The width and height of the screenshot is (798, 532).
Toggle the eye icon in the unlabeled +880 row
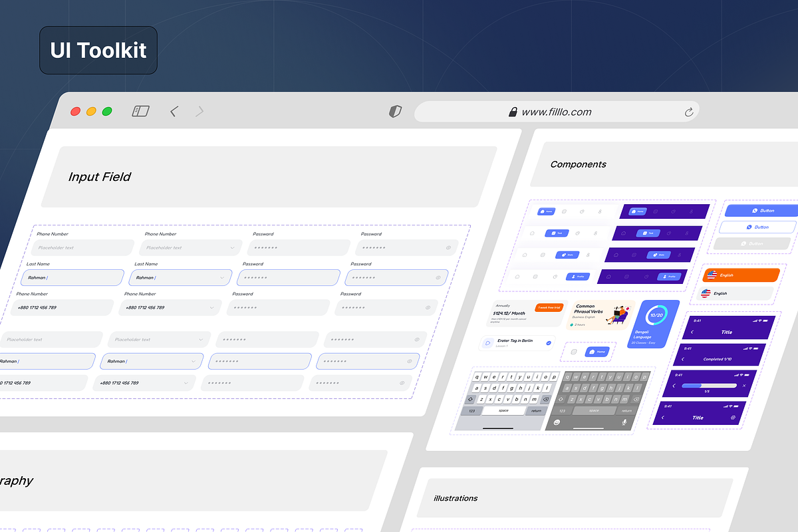[402, 383]
